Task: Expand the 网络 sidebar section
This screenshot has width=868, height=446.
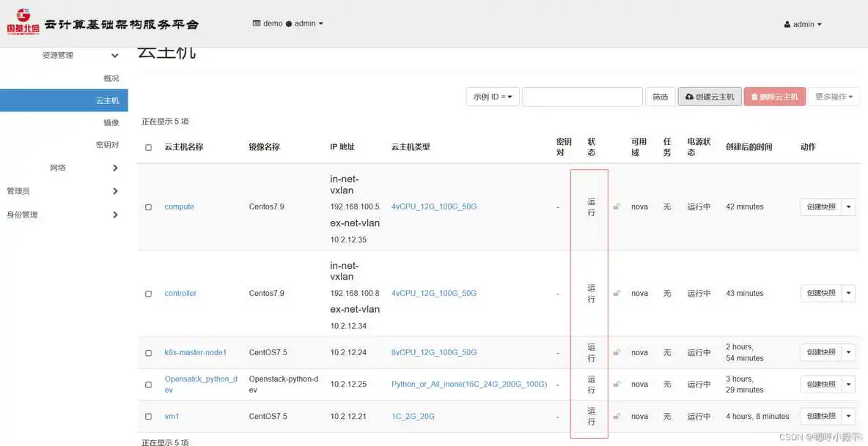Action: pos(64,168)
